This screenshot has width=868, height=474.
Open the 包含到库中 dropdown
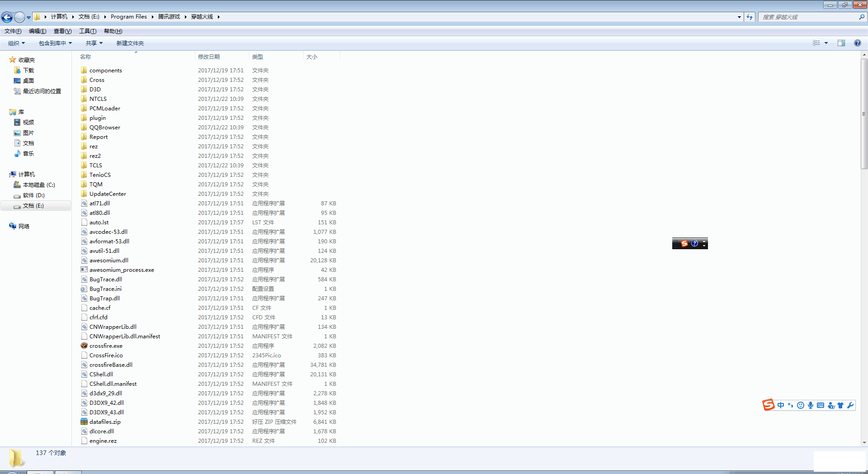click(56, 43)
